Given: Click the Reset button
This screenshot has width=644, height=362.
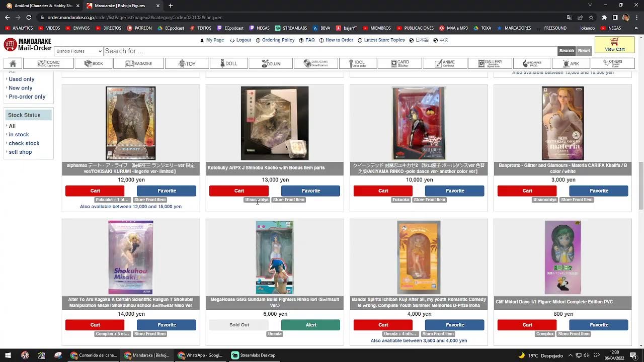Looking at the screenshot, I should [x=584, y=51].
